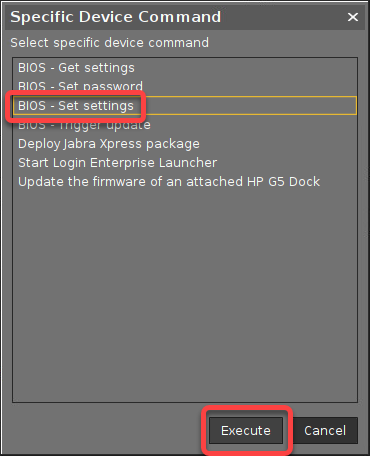Choose Start Login Enterprise Launcher
The height and width of the screenshot is (456, 370).
pyautogui.click(x=185, y=163)
